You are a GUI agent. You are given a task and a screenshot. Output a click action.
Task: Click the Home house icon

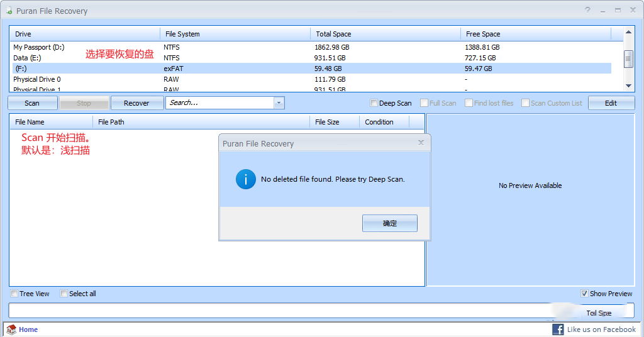pos(11,329)
